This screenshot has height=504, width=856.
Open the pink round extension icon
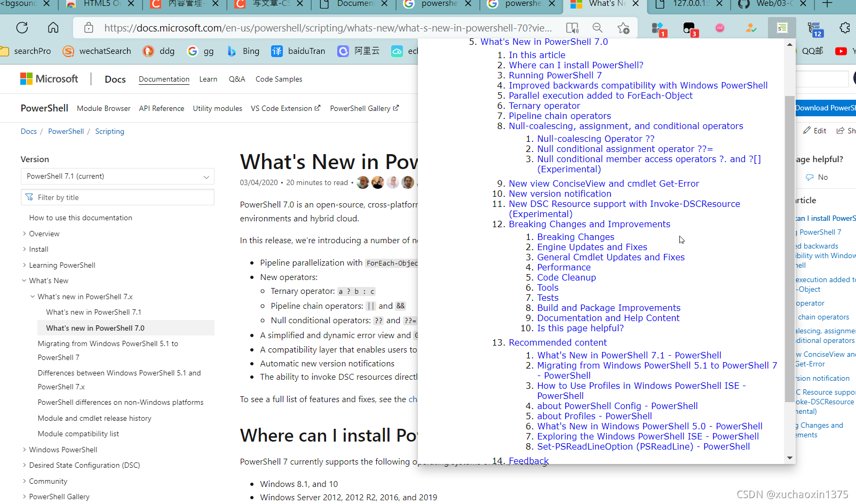click(x=720, y=28)
